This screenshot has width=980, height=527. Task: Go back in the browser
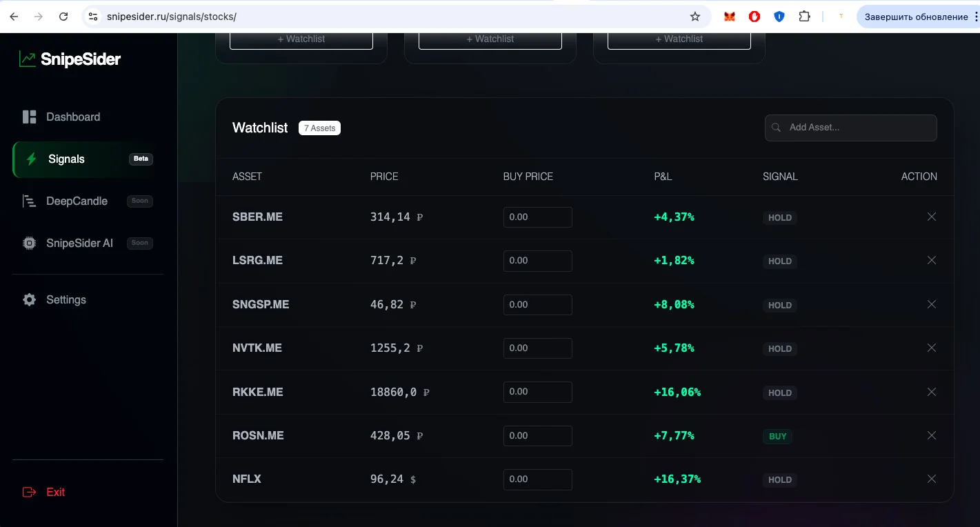(x=14, y=17)
